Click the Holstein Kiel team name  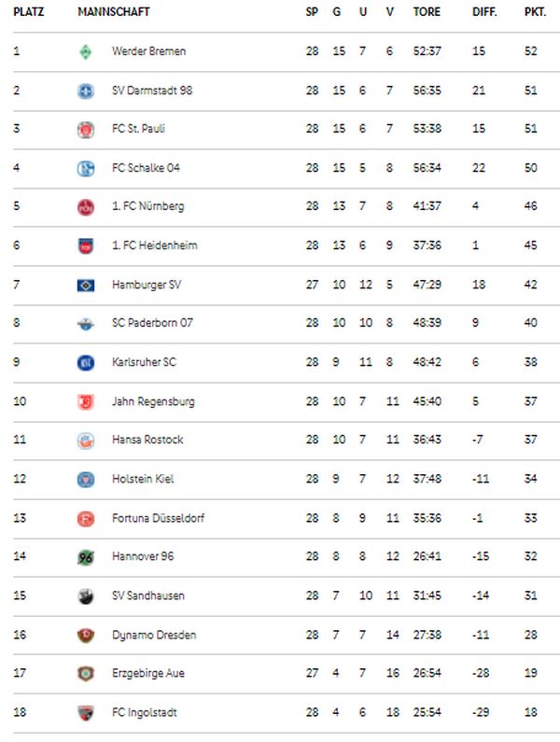[143, 479]
